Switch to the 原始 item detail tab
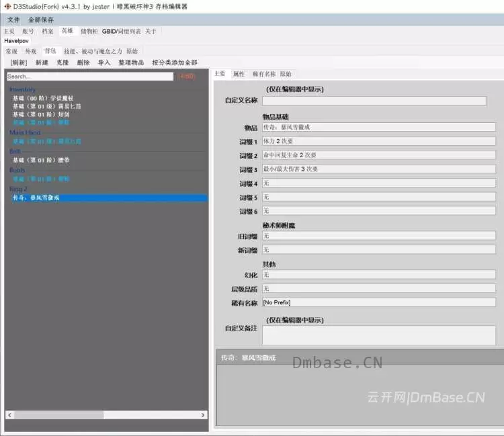This screenshot has width=504, height=436. [286, 74]
